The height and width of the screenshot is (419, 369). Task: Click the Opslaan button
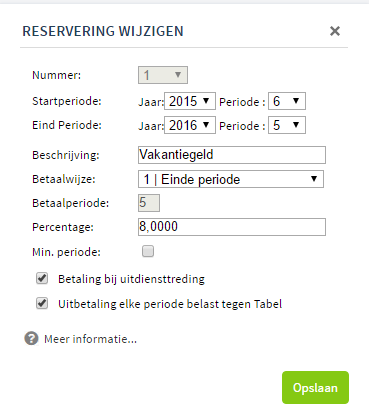(315, 388)
